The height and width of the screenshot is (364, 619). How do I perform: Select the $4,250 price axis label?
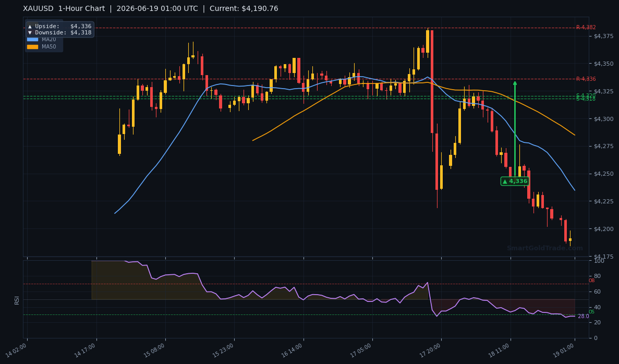point(604,174)
